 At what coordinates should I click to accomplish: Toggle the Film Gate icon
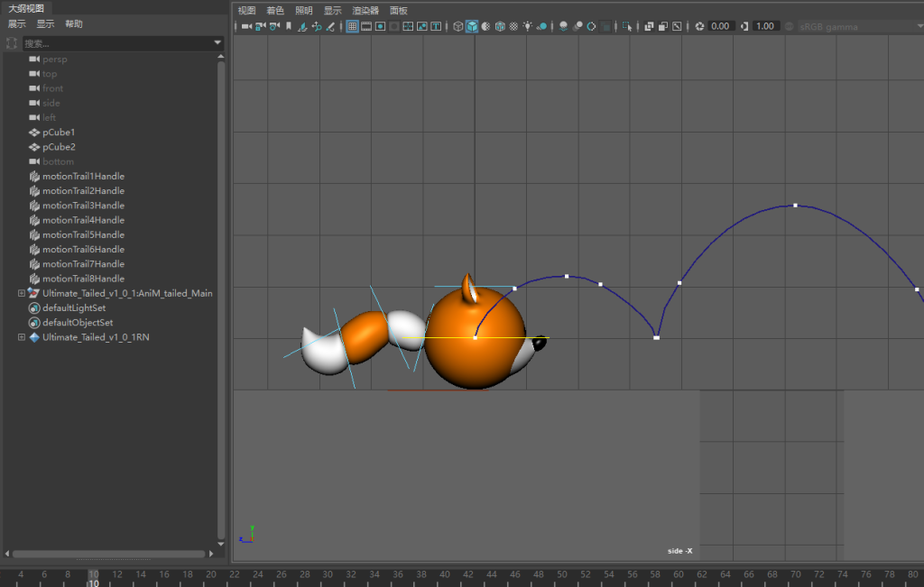pos(366,26)
